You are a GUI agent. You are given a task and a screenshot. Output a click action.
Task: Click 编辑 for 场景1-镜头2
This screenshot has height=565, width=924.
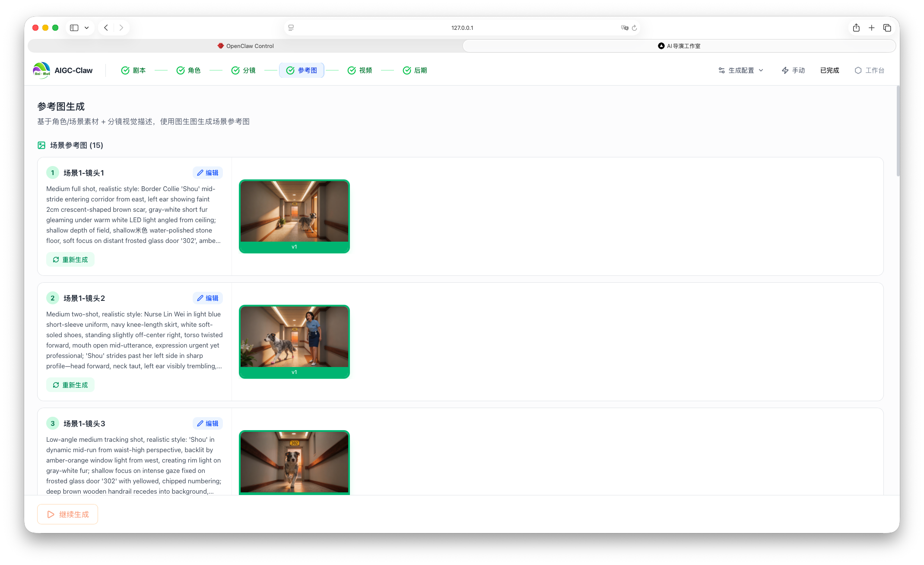tap(208, 298)
